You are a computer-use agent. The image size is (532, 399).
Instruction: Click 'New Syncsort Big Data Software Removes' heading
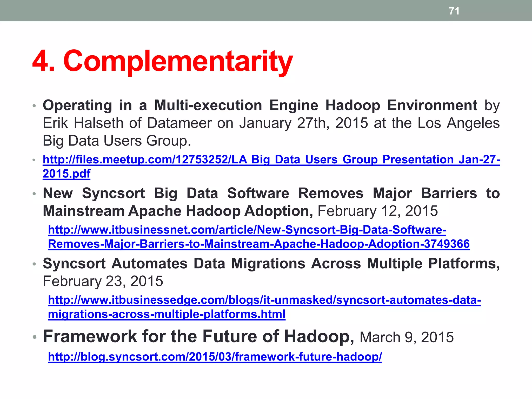click(x=203, y=193)
